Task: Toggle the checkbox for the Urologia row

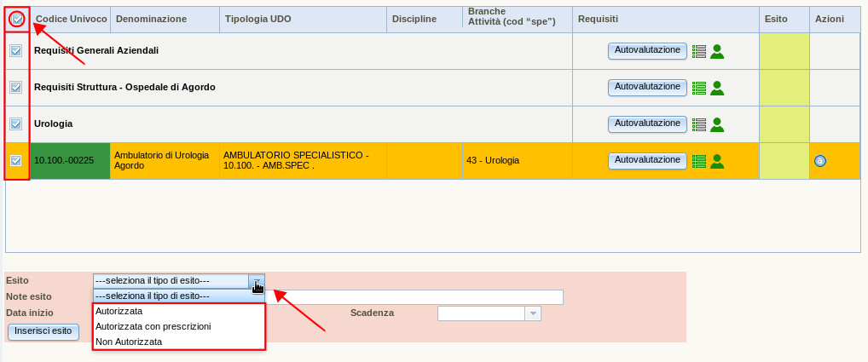Action: (x=16, y=124)
